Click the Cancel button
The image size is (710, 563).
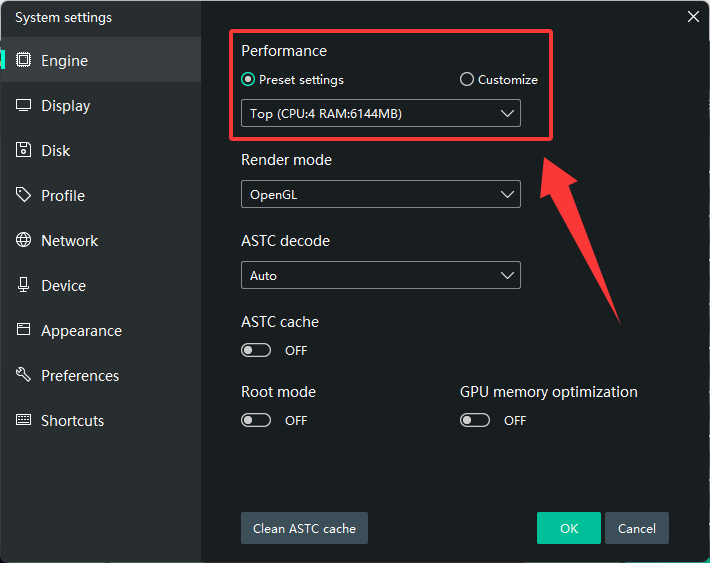point(636,528)
